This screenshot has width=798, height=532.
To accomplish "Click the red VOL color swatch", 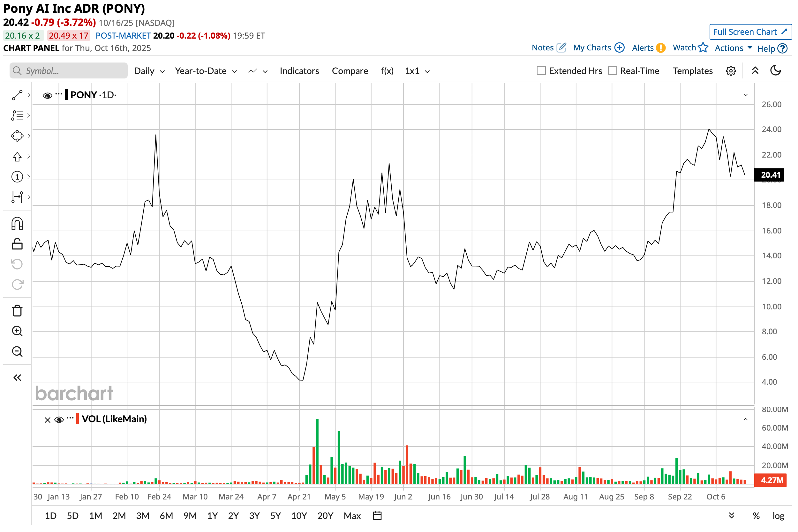I will coord(78,419).
